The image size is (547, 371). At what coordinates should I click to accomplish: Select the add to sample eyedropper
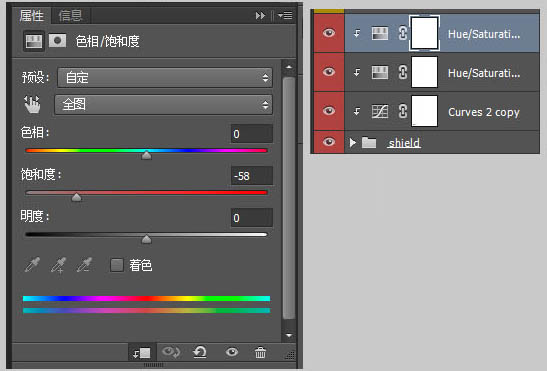coord(58,265)
